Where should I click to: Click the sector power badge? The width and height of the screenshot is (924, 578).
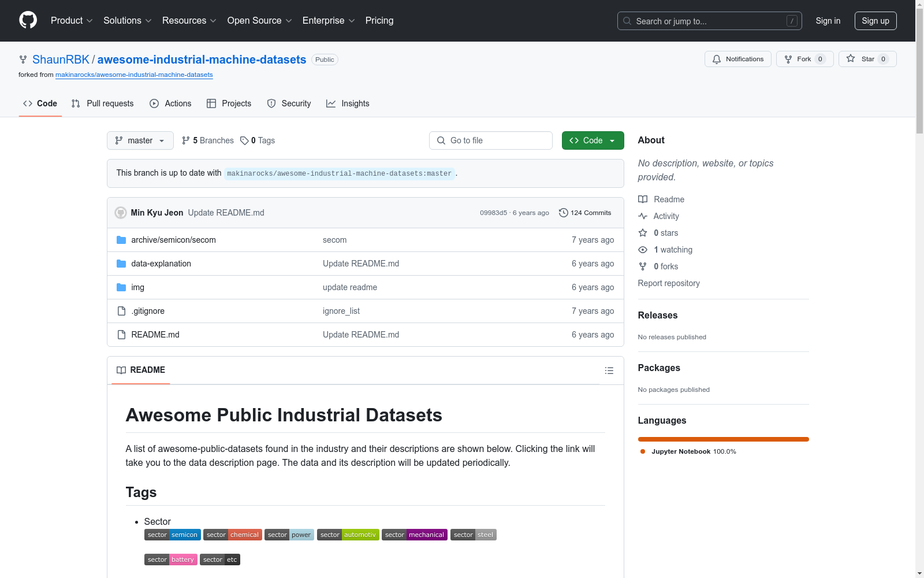point(289,535)
